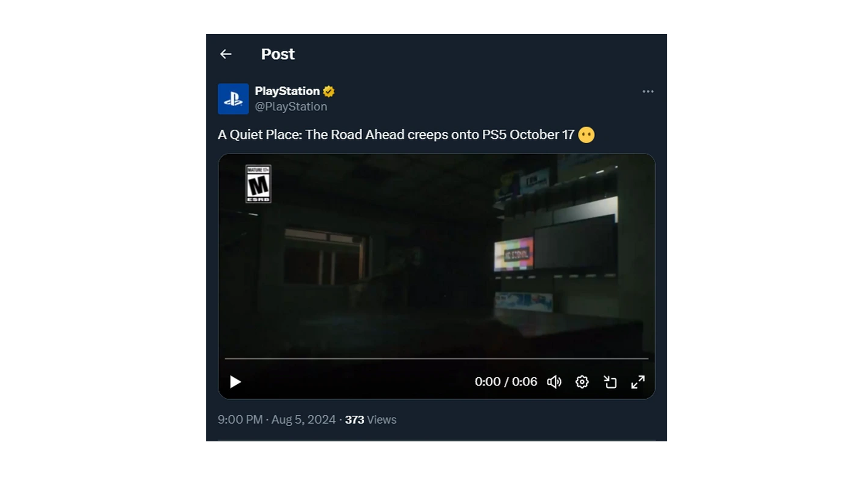Viewport: 868px width, 485px height.
Task: Click the ESRB Mature rating badge
Action: pyautogui.click(x=258, y=184)
